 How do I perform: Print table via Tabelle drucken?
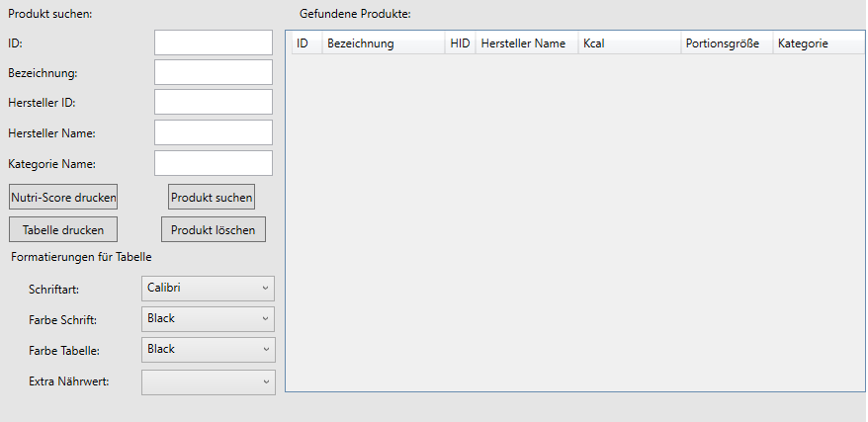coord(63,229)
